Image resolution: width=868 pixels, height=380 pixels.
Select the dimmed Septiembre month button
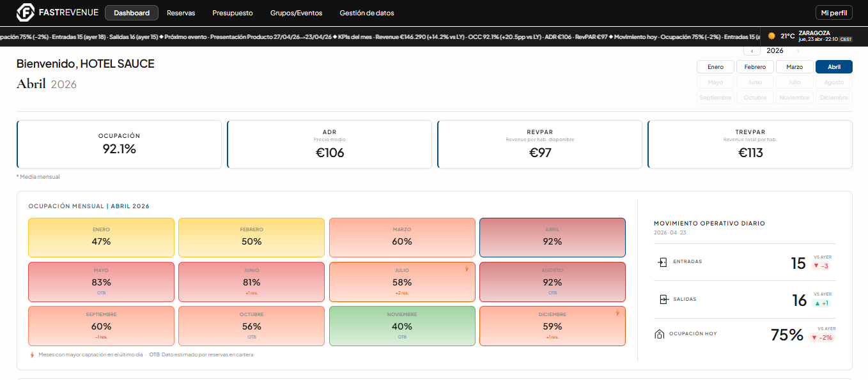pyautogui.click(x=716, y=98)
